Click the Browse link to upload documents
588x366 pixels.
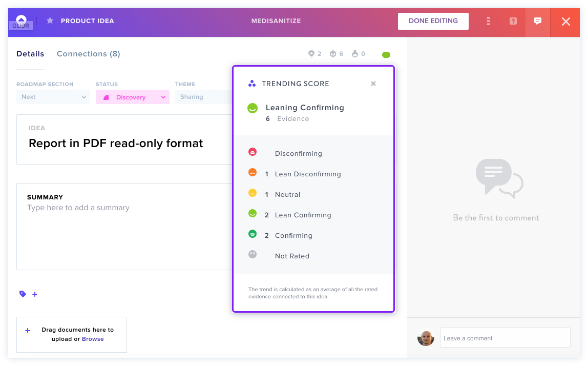[x=93, y=339]
